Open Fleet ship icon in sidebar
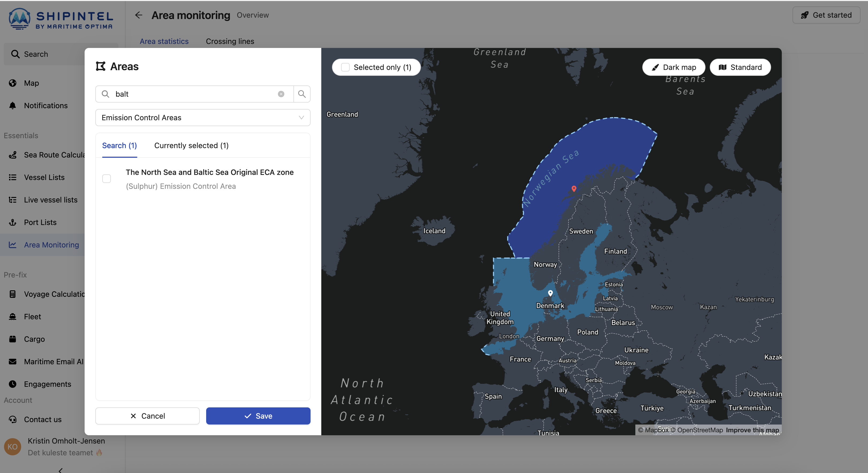The height and width of the screenshot is (473, 868). (x=13, y=317)
